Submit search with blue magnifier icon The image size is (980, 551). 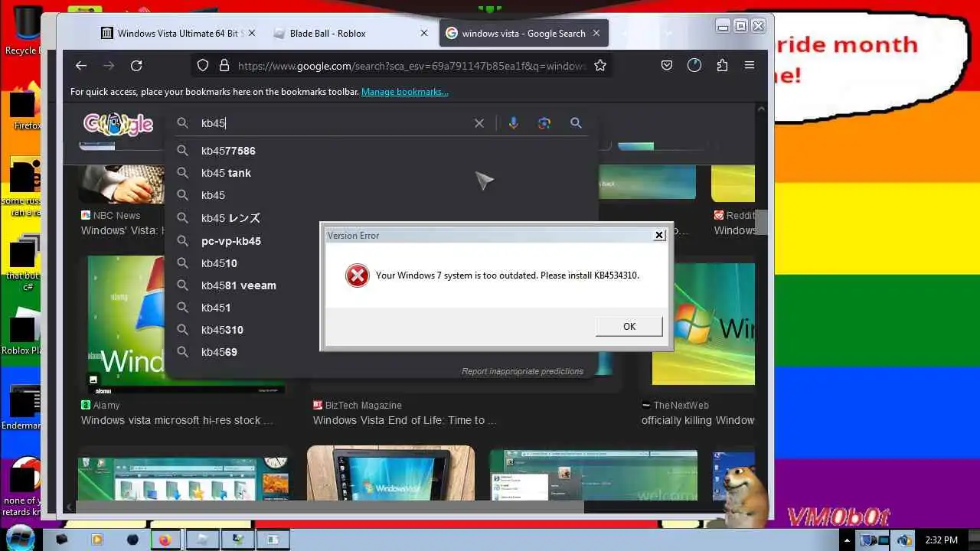[x=576, y=123]
